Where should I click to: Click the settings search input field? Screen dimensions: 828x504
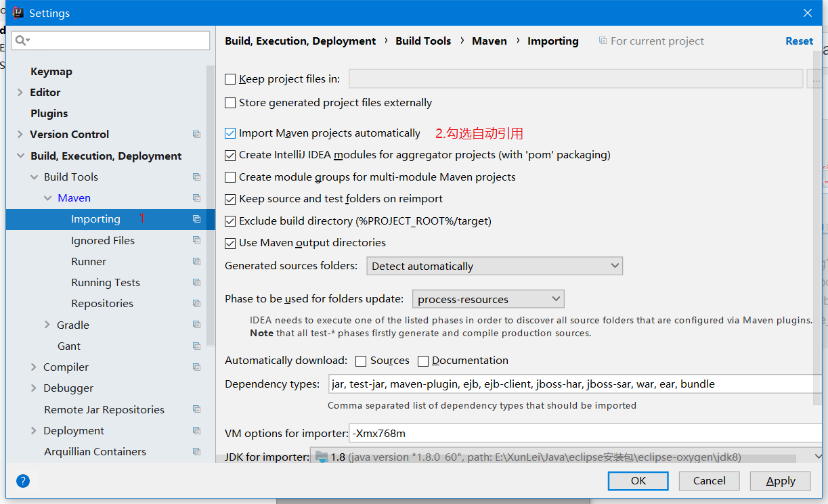tap(110, 41)
